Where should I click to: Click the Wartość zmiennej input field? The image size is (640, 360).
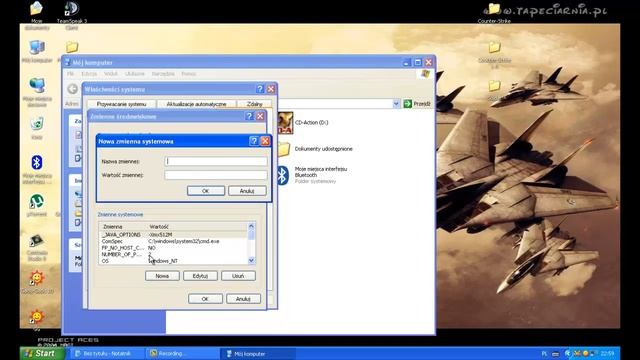click(x=216, y=175)
